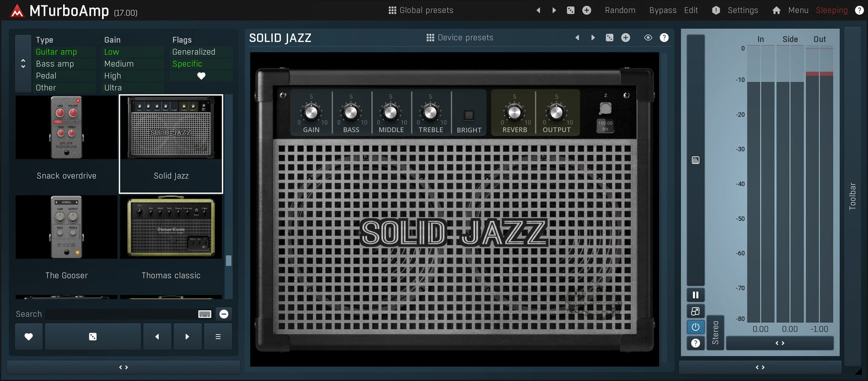Toggle the eye icon in the device header
The height and width of the screenshot is (381, 868).
(x=648, y=38)
